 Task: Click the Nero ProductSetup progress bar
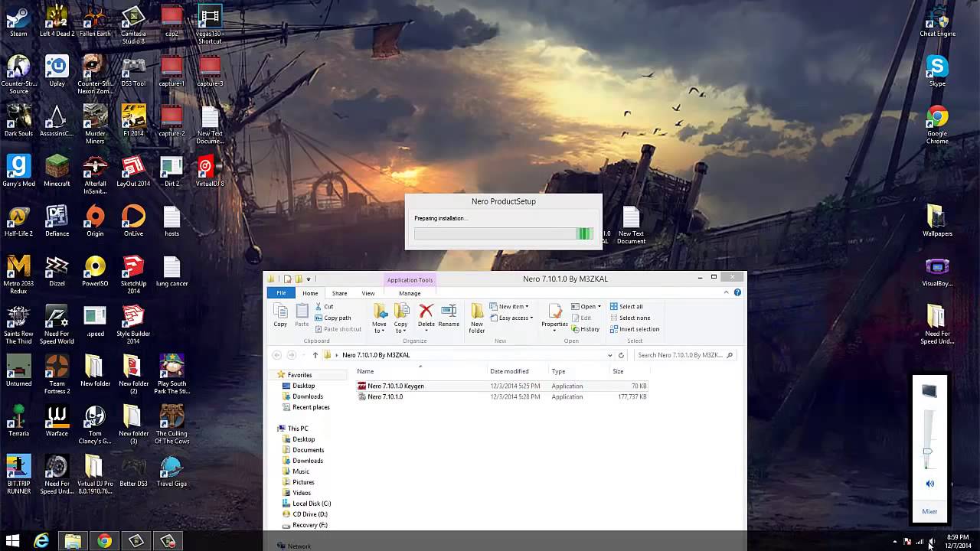click(x=504, y=233)
